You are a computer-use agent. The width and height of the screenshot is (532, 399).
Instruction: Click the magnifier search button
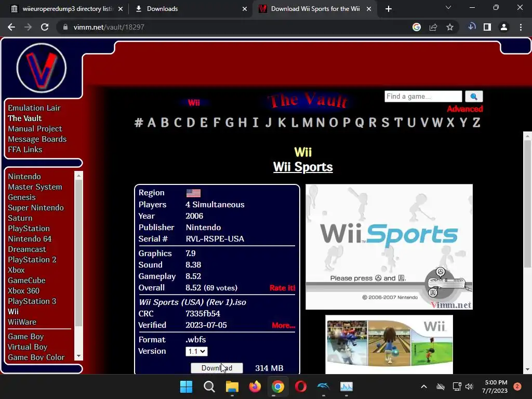coord(474,96)
